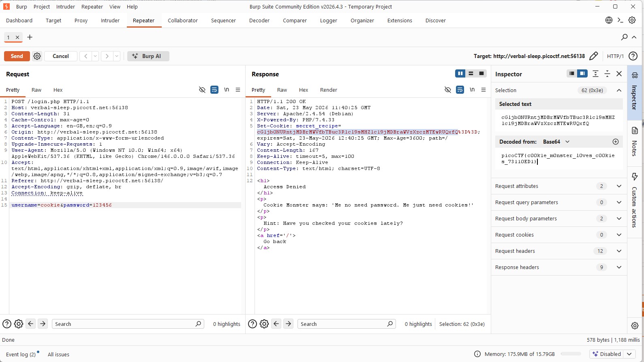The height and width of the screenshot is (362, 644).
Task: Switch to the Proxy tab
Action: (x=81, y=20)
